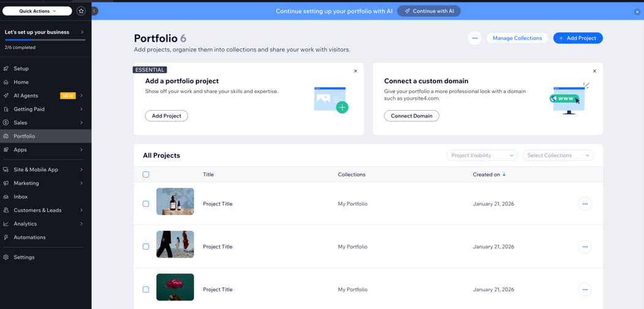The height and width of the screenshot is (309, 644).
Task: Expand Let's set up your business chevron
Action: tap(82, 32)
